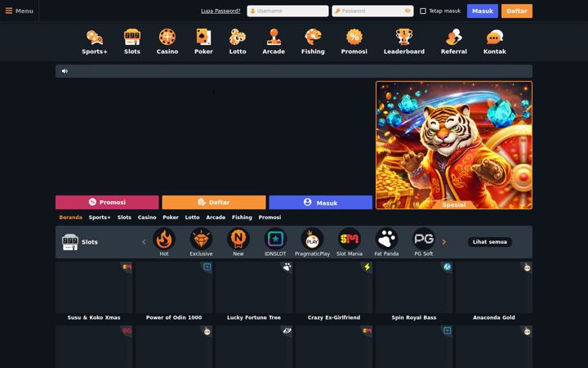This screenshot has width=588, height=368.
Task: Switch to the Poker tab below banner
Action: 171,218
